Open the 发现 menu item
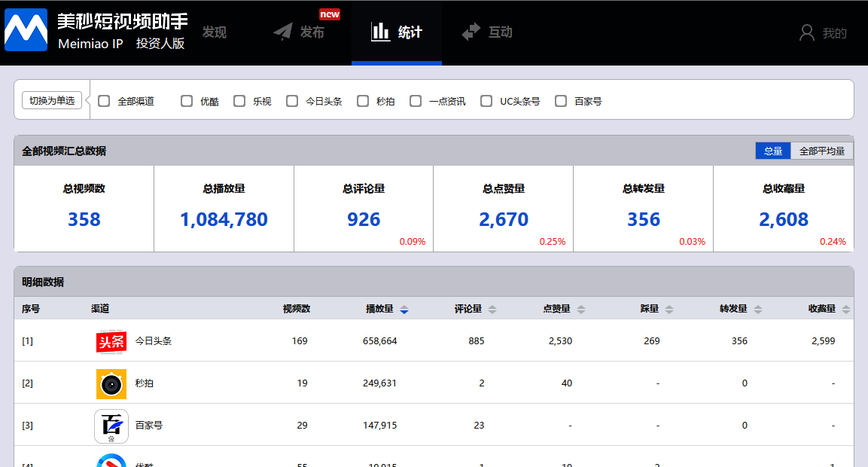The height and width of the screenshot is (467, 868). (215, 32)
